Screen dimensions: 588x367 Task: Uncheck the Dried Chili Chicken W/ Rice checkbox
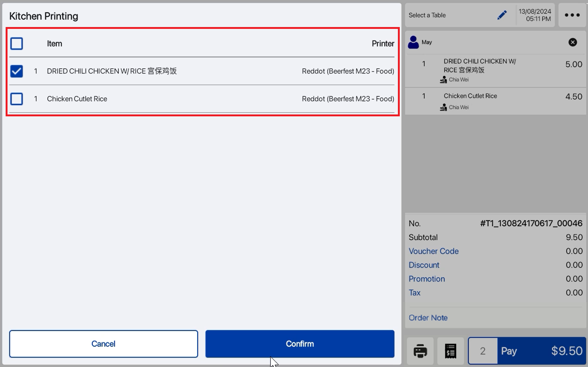(17, 71)
